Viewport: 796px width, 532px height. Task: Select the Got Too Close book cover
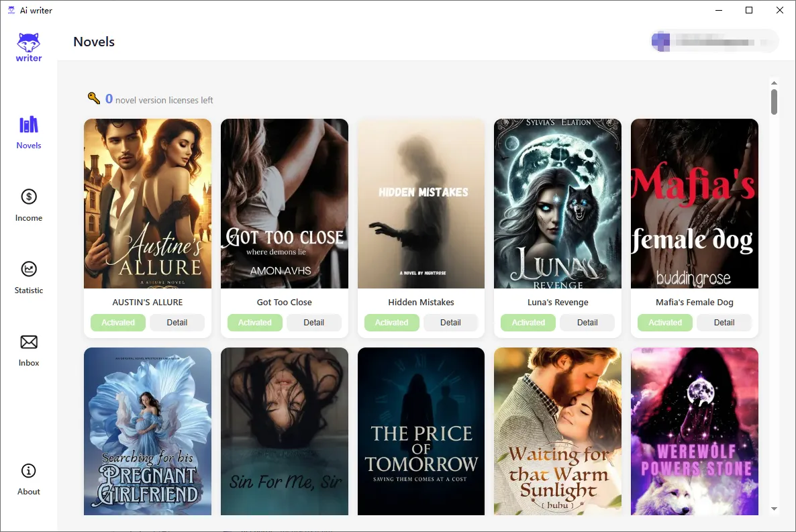285,203
